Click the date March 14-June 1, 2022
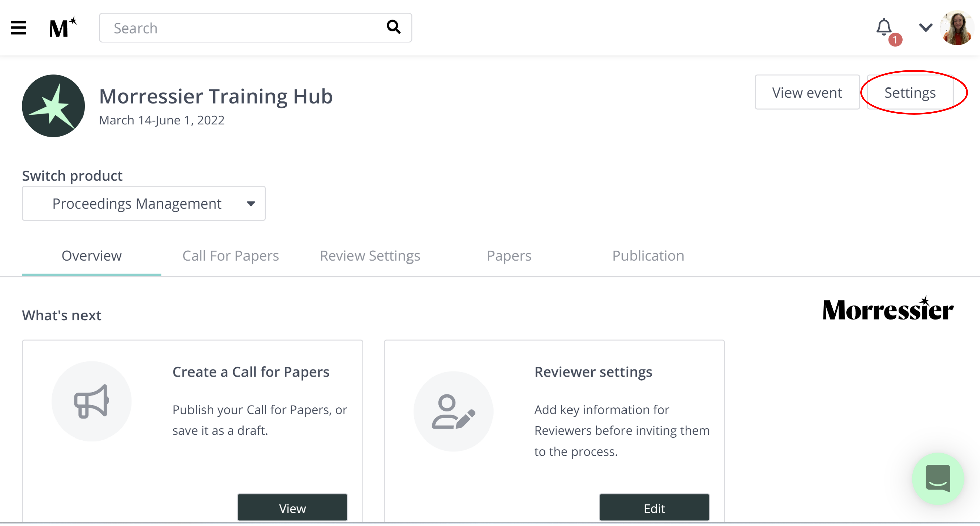Viewport: 980px width, 526px height. tap(162, 120)
